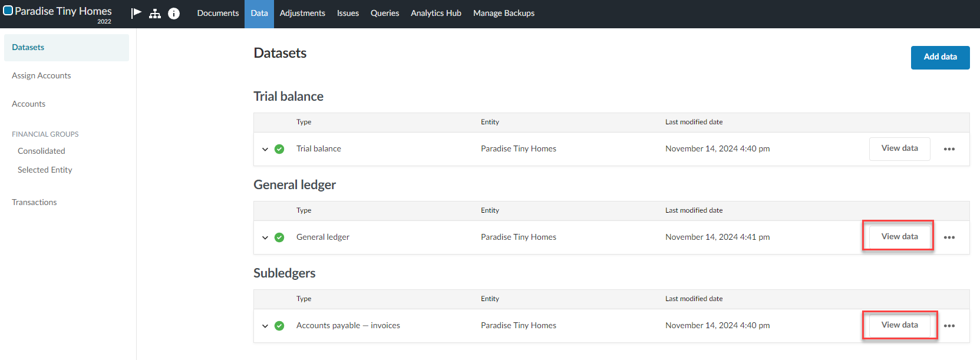The image size is (980, 360).
Task: Open the Analytics Hub tab
Action: click(435, 13)
